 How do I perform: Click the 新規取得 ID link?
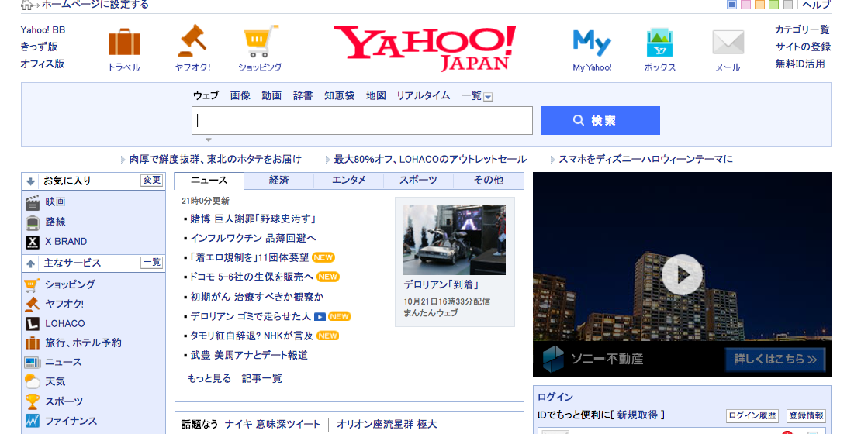point(638,415)
